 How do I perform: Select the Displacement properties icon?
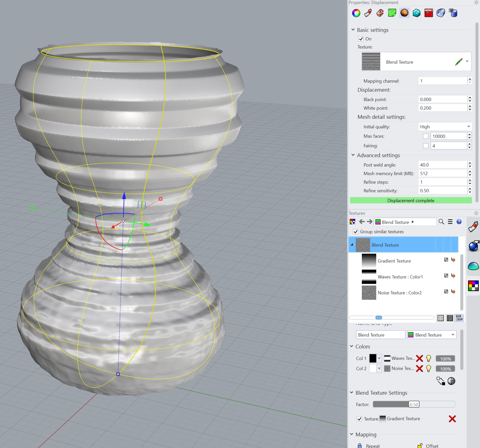pos(404,13)
